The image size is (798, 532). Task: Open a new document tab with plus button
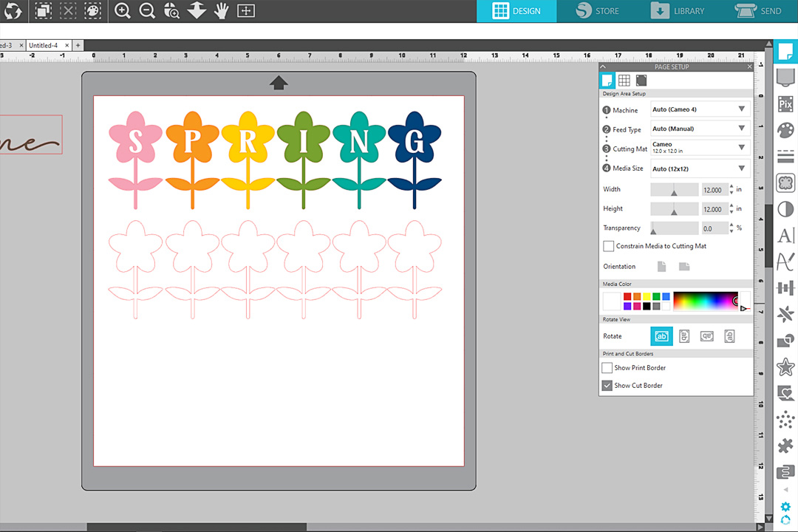click(78, 45)
